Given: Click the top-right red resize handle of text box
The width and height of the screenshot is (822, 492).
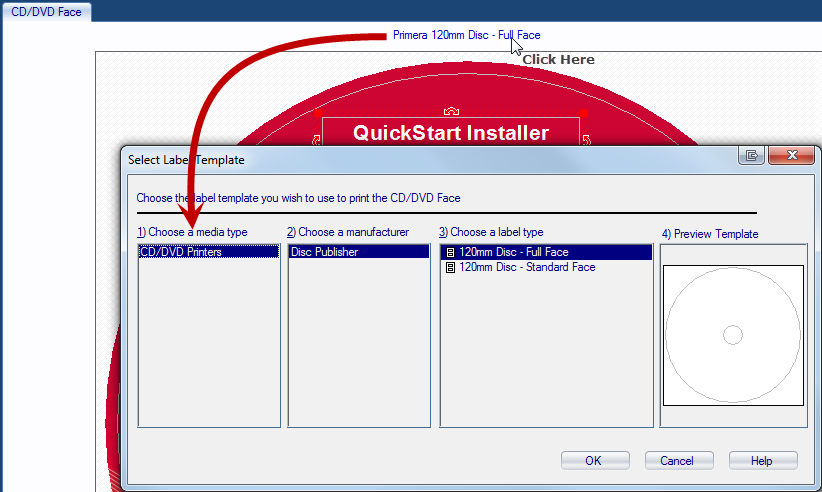Looking at the screenshot, I should (x=584, y=113).
